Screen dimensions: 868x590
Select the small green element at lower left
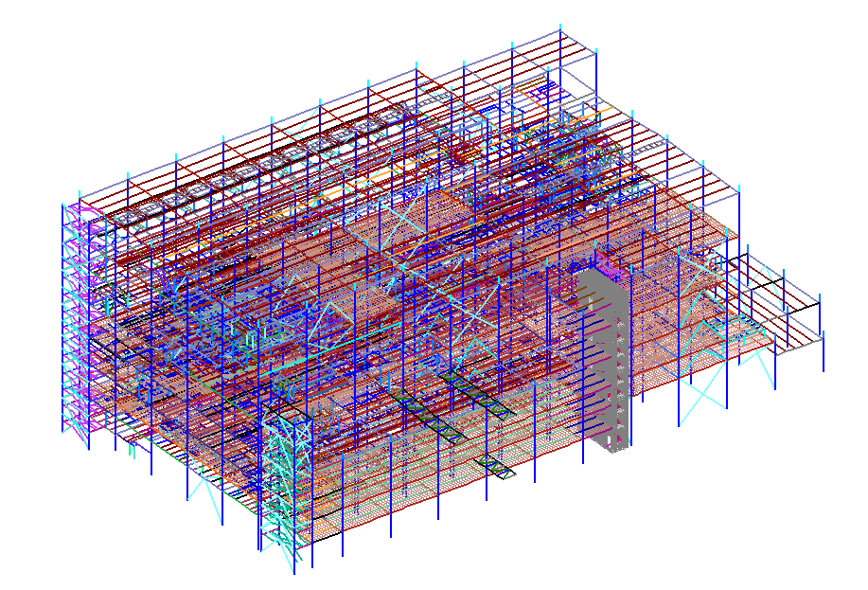131,452
